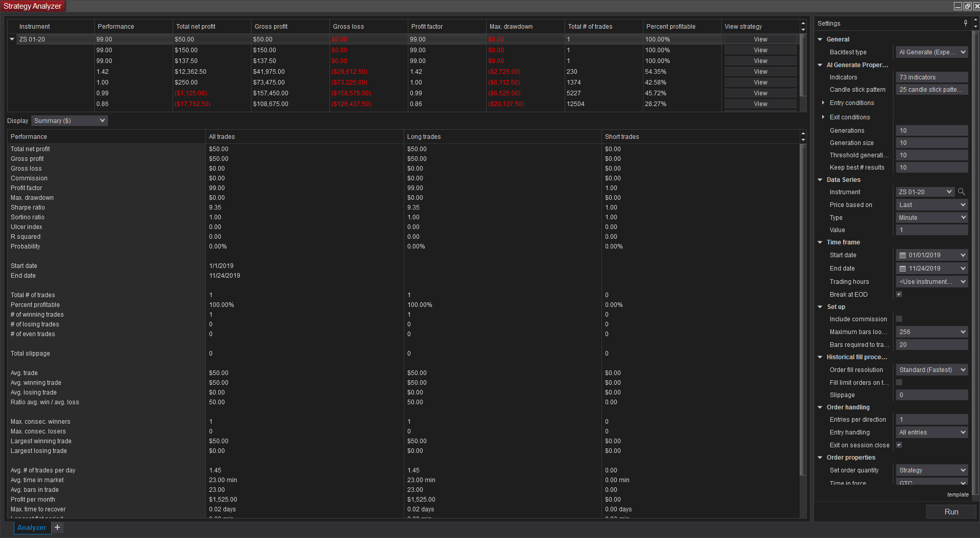Sort results by Total net profit column
The width and height of the screenshot is (980, 538).
pyautogui.click(x=212, y=27)
